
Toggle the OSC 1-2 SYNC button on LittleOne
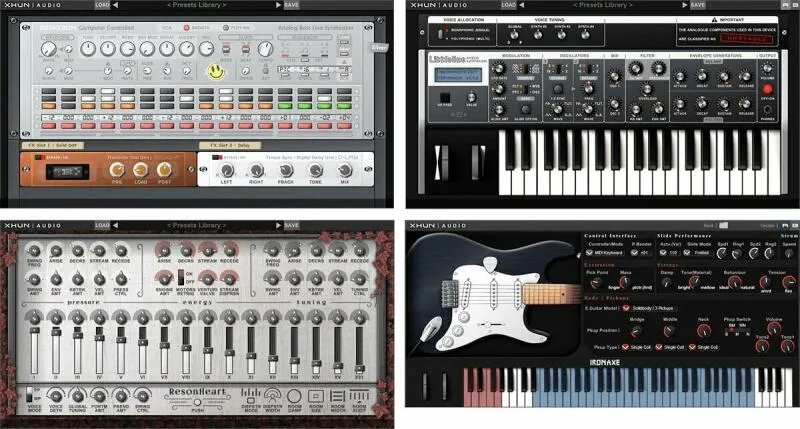click(x=558, y=89)
